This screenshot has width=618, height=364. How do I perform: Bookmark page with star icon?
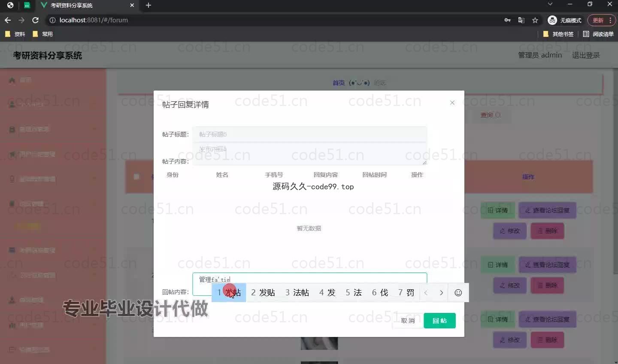(535, 20)
